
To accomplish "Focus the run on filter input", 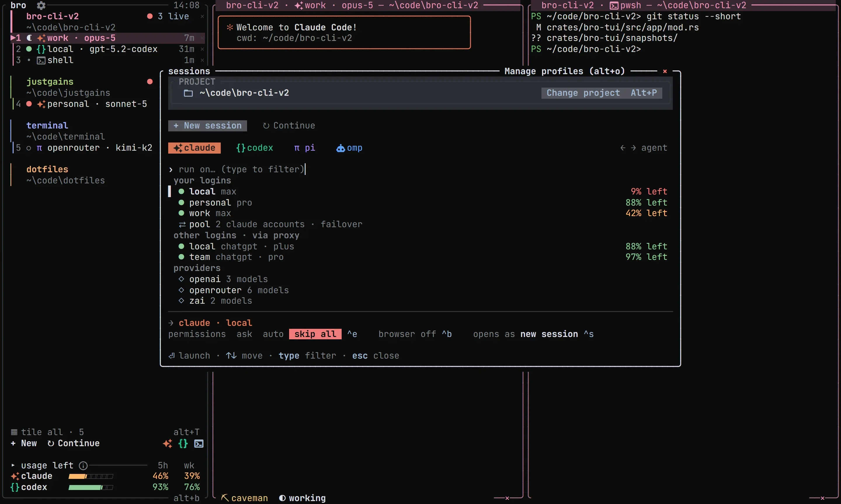I will tap(420, 169).
